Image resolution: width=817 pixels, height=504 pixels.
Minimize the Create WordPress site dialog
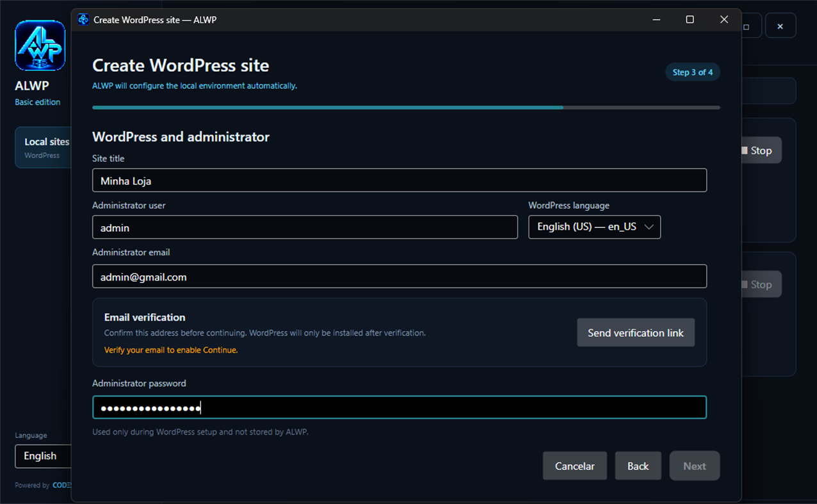(656, 20)
